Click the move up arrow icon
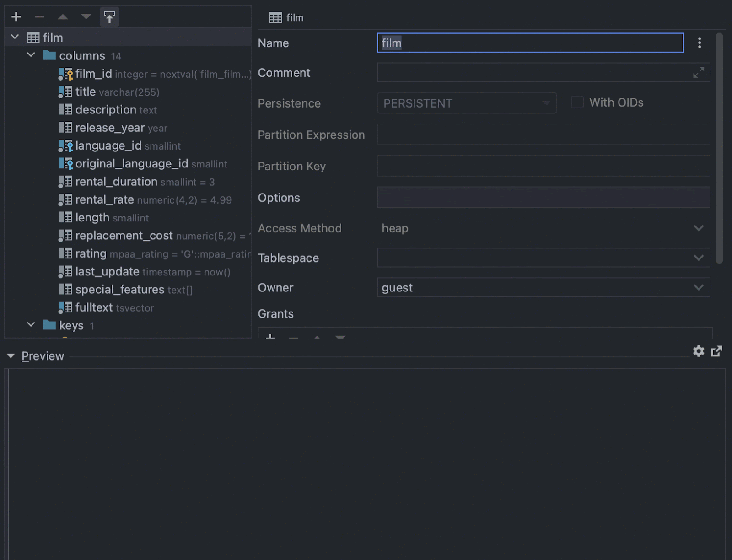This screenshot has height=560, width=732. point(63,17)
